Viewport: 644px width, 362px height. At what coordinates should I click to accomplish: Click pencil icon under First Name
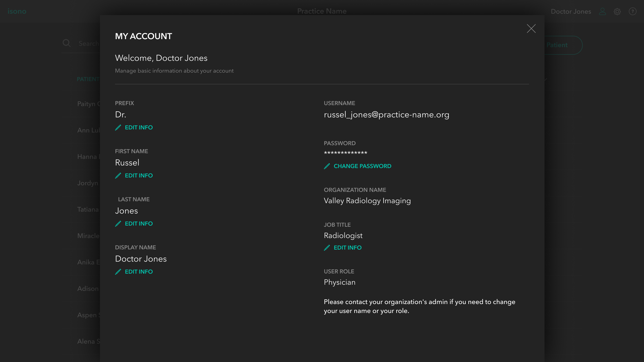(x=118, y=176)
